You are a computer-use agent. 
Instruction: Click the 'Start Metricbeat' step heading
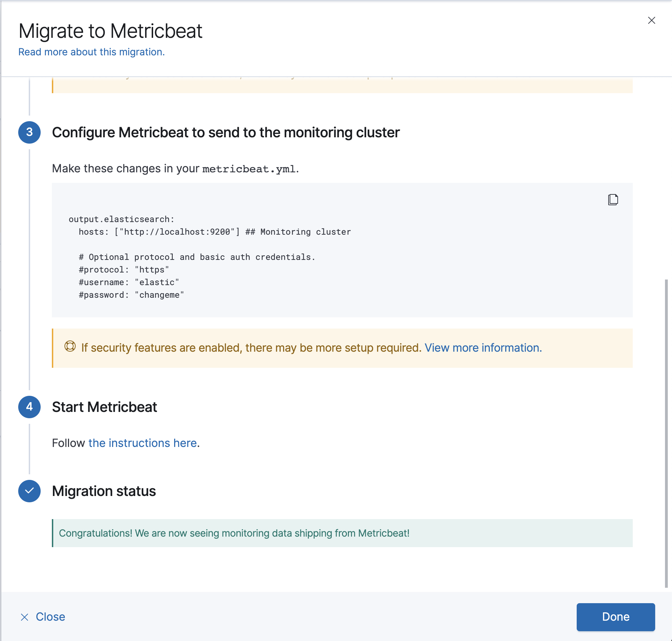[104, 407]
